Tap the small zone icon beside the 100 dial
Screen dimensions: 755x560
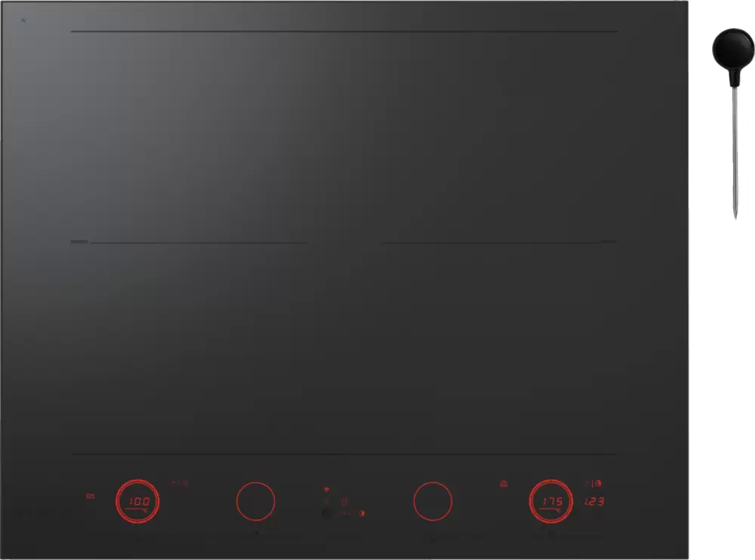click(90, 496)
